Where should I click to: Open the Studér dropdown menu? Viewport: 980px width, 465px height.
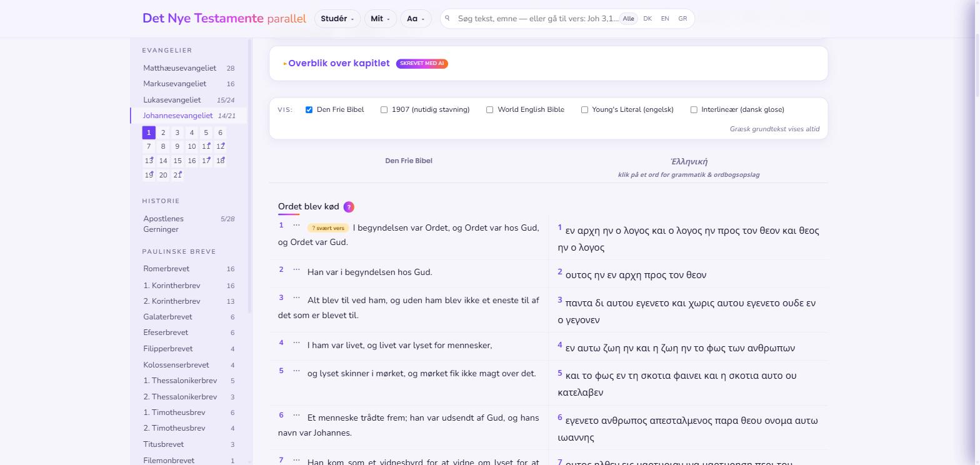click(x=337, y=19)
